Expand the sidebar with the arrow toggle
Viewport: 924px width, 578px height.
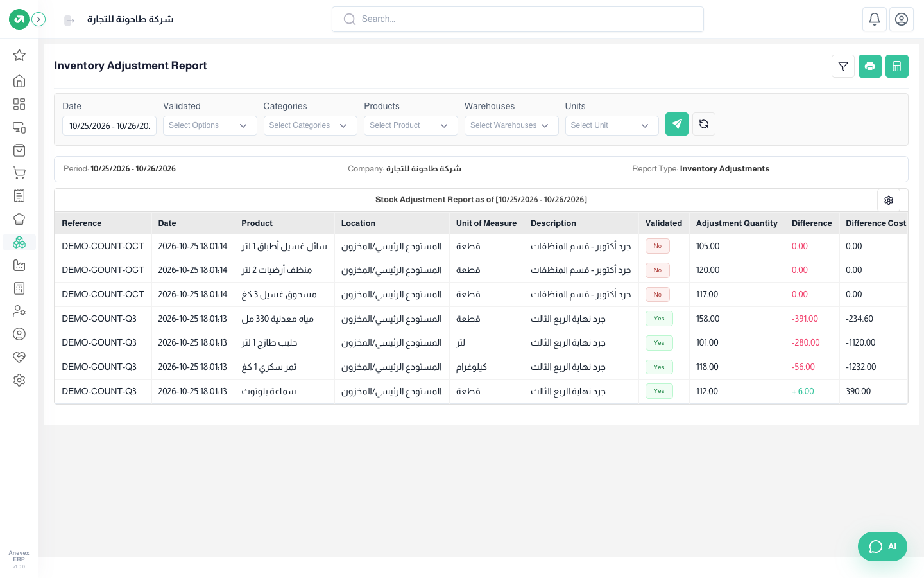[38, 19]
